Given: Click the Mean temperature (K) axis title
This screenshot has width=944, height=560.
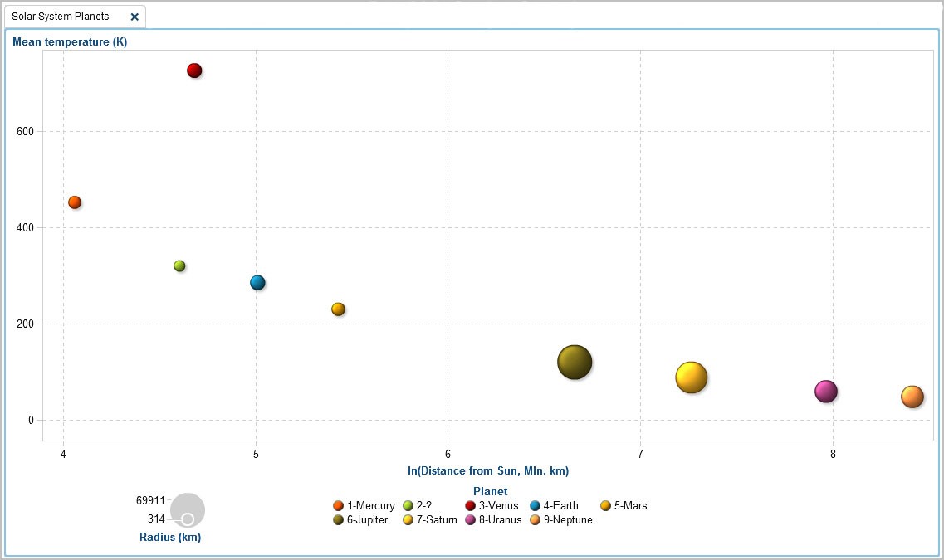Looking at the screenshot, I should (x=70, y=42).
